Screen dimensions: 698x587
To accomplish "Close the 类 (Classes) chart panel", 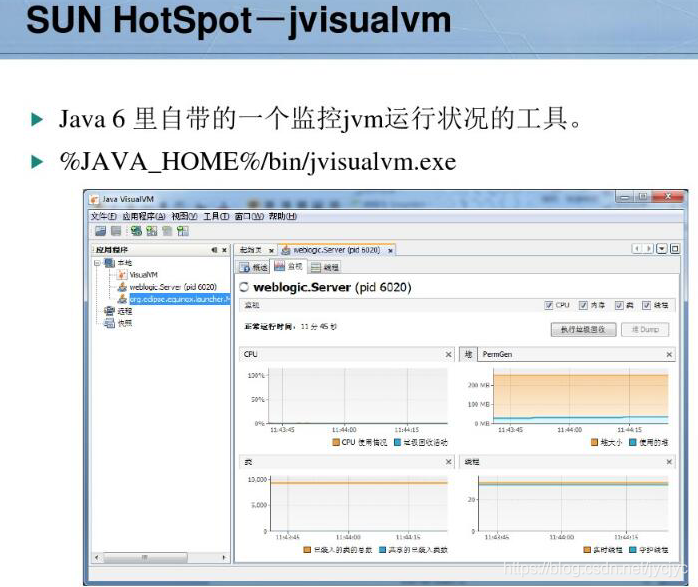I will [x=448, y=462].
